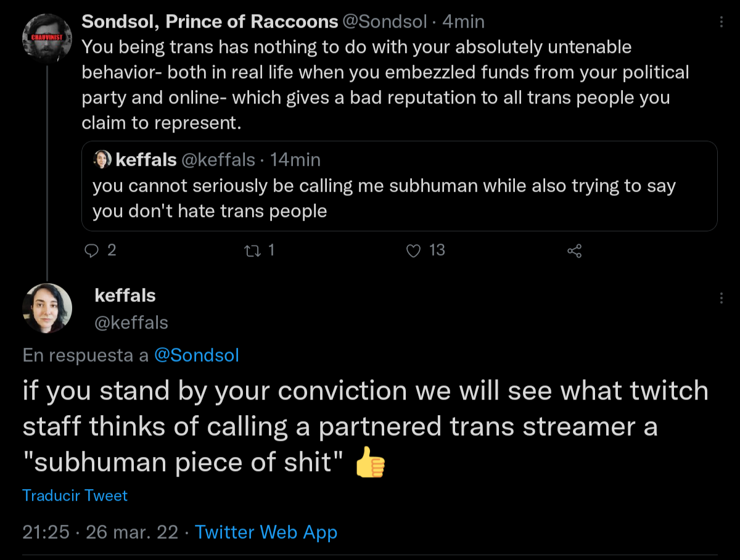The image size is (740, 560).
Task: Click keffals' large profile avatar
Action: [47, 308]
